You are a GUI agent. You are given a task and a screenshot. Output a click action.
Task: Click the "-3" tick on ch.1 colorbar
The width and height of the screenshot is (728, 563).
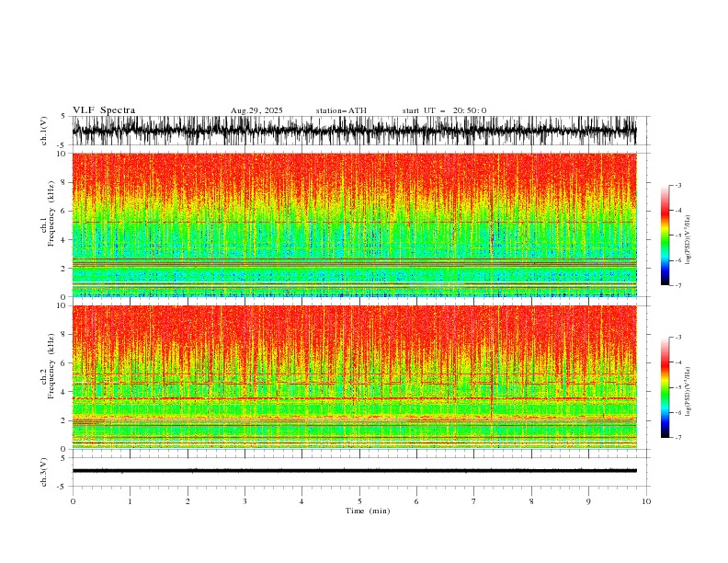coord(678,185)
